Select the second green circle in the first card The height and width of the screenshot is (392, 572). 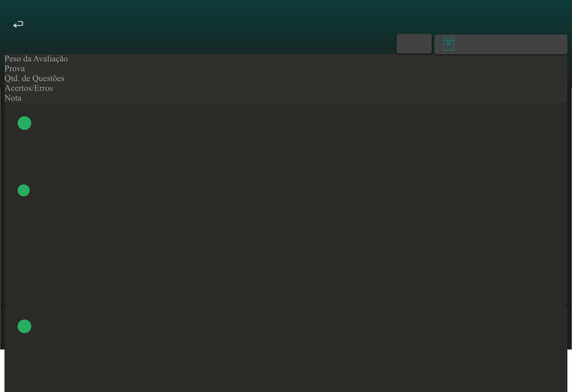tap(24, 190)
